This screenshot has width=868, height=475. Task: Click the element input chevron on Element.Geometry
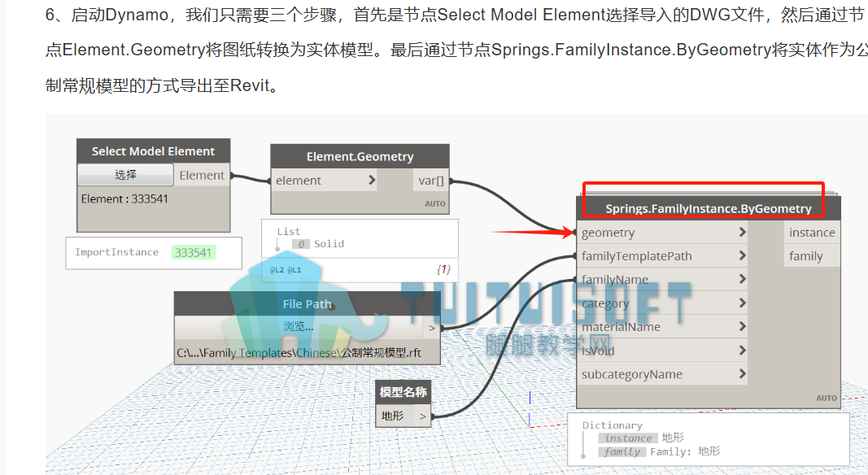372,180
